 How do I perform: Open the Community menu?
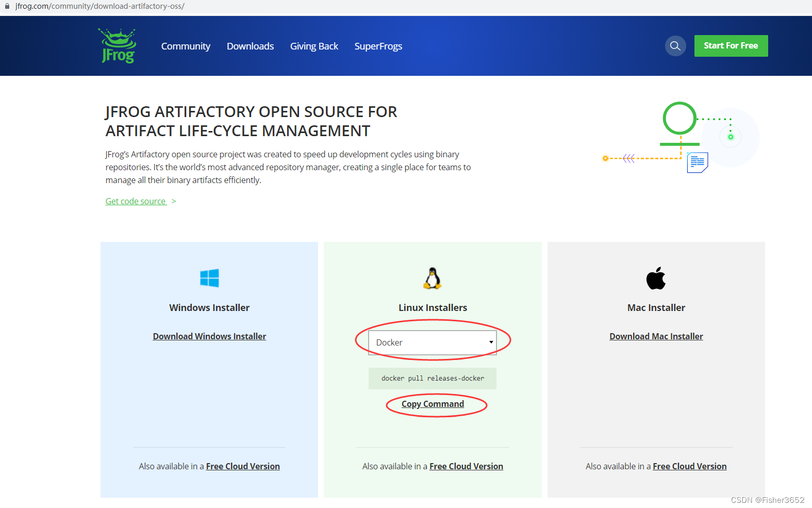click(x=186, y=46)
